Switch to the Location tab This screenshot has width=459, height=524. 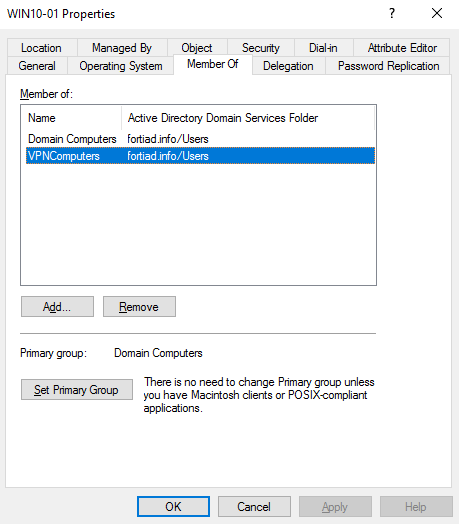[x=42, y=48]
